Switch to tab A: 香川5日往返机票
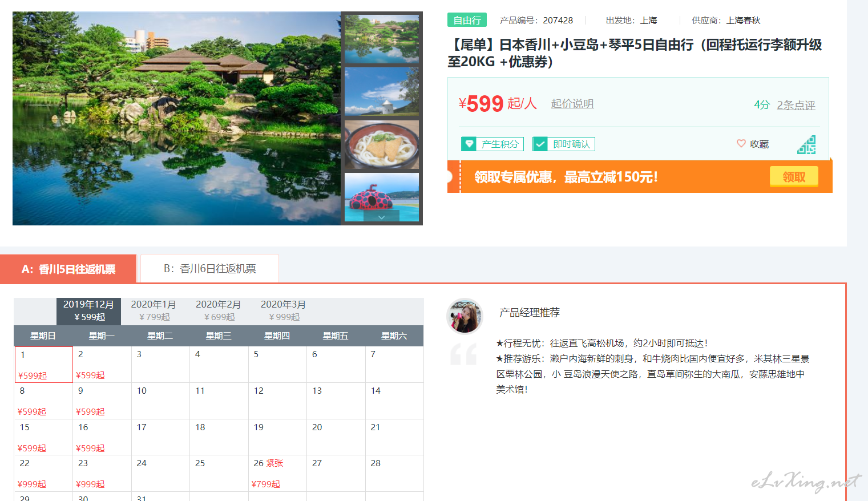This screenshot has width=868, height=501. (68, 269)
